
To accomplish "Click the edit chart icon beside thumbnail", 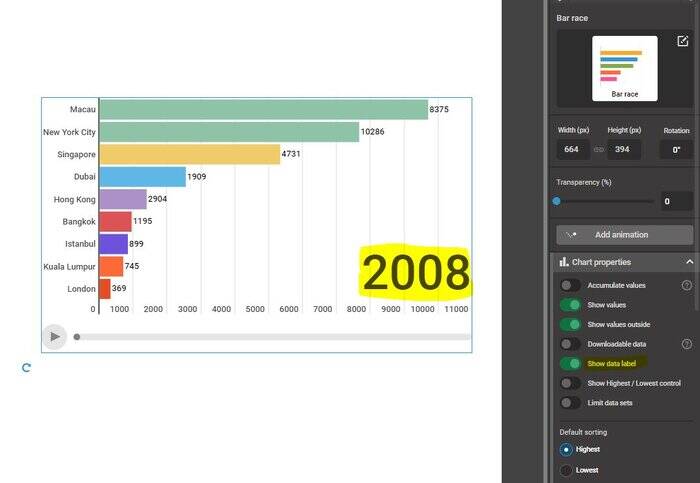I will pos(683,41).
